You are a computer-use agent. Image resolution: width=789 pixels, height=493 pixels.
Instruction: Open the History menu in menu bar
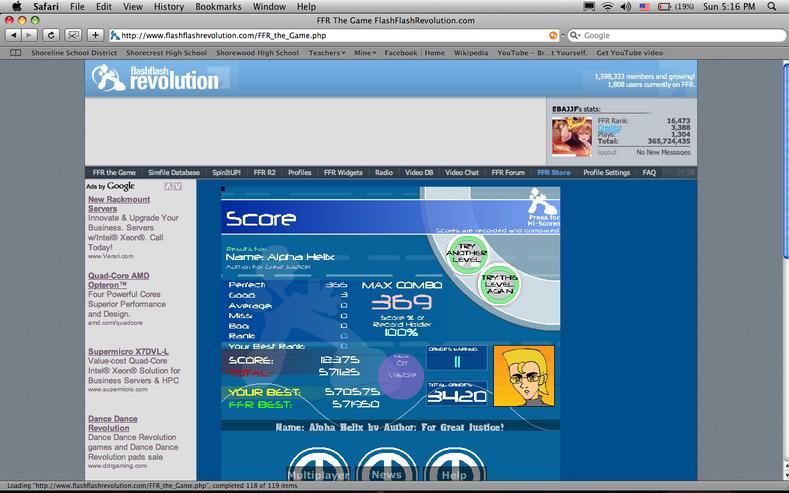point(169,7)
